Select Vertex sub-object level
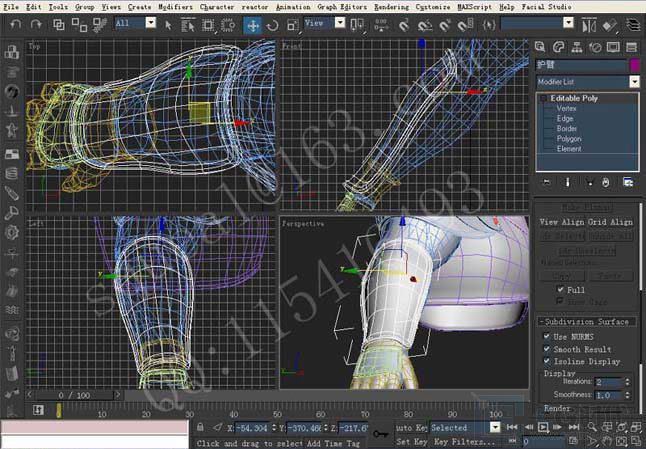 566,108
